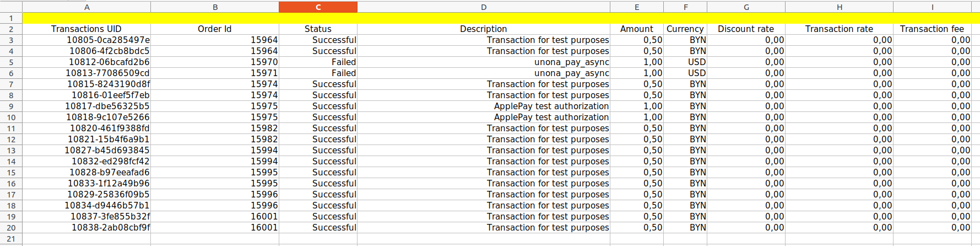Select 'ApplePay test authorization' in row 9

tap(551, 106)
